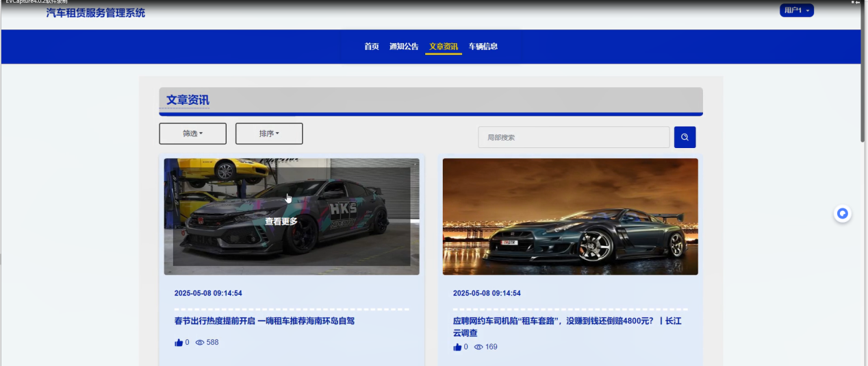
Task: Click the left article's 2025-05-08 09:14:54 date
Action: pyautogui.click(x=208, y=293)
